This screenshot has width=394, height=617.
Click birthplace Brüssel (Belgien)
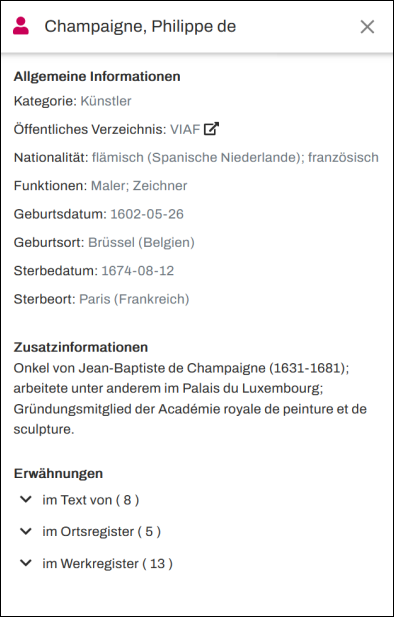(141, 243)
